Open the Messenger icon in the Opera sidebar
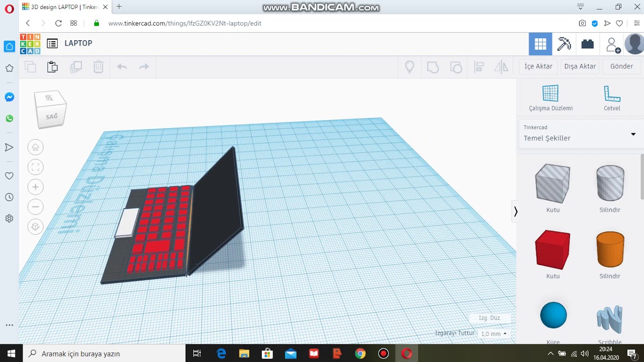The image size is (644, 362). (9, 97)
